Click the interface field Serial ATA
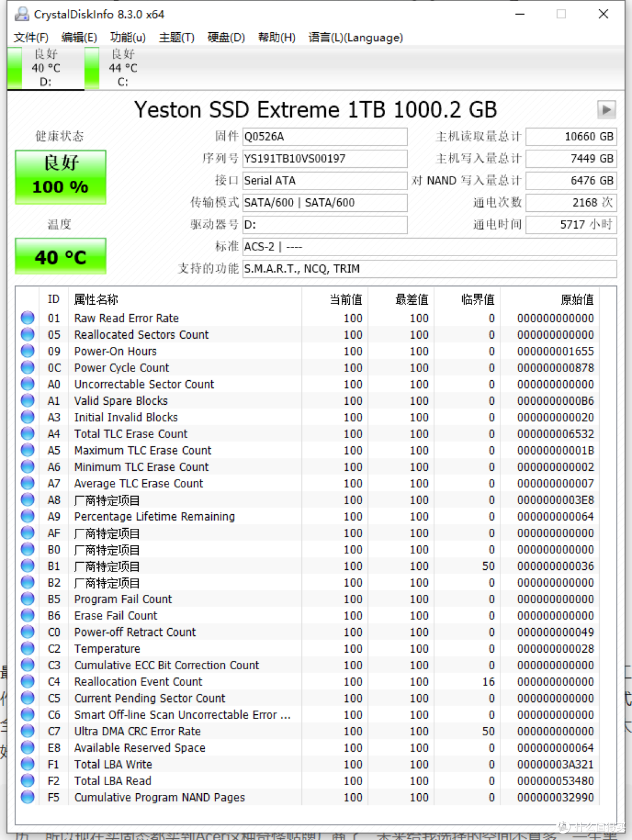632x840 pixels. (325, 181)
